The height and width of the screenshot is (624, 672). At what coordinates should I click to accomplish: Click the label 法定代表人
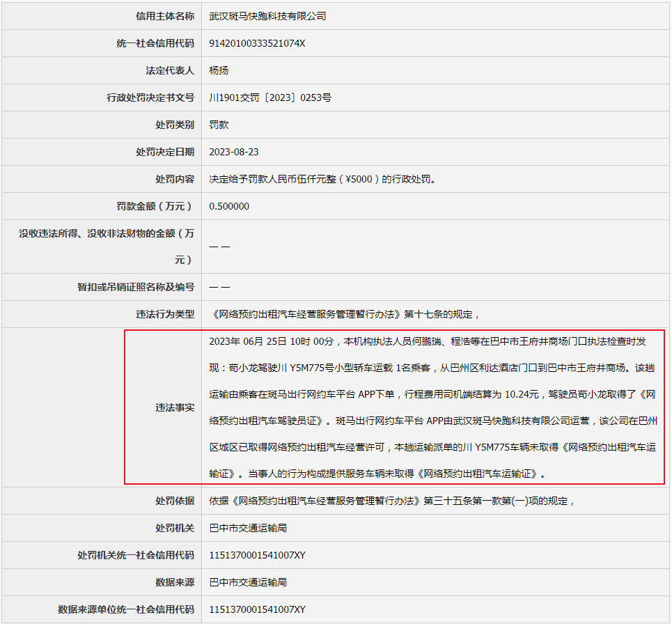tap(170, 70)
